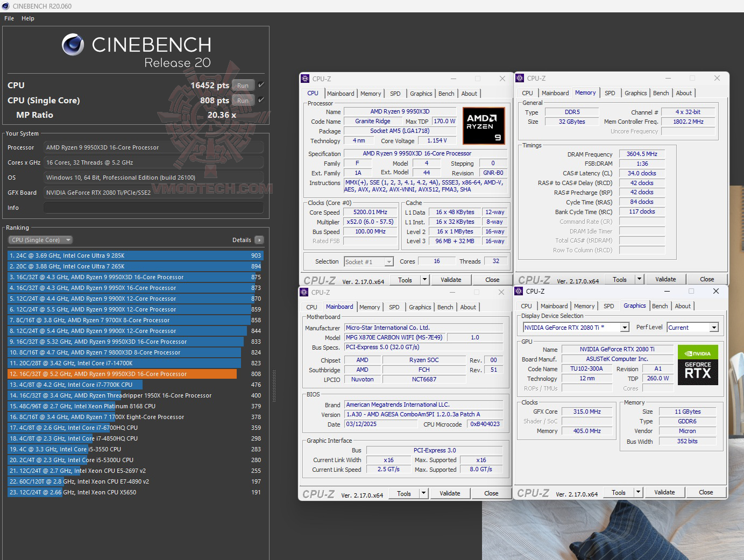Expand ranking Details with the arrow button
744x560 pixels.
(x=259, y=240)
